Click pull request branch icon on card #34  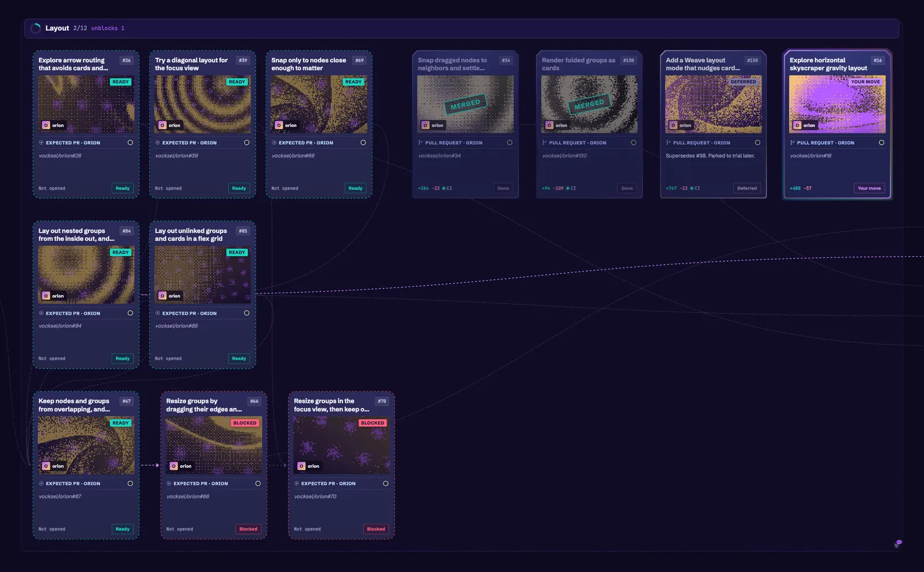click(x=420, y=143)
